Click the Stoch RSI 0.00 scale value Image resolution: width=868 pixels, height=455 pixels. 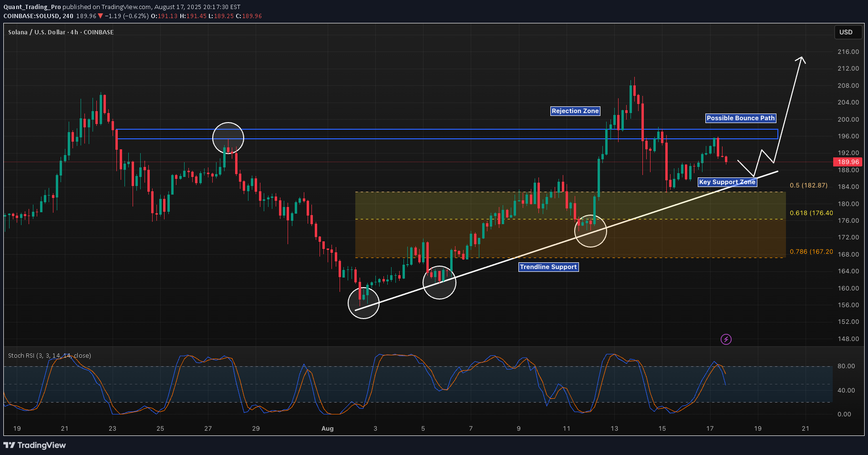coord(844,414)
